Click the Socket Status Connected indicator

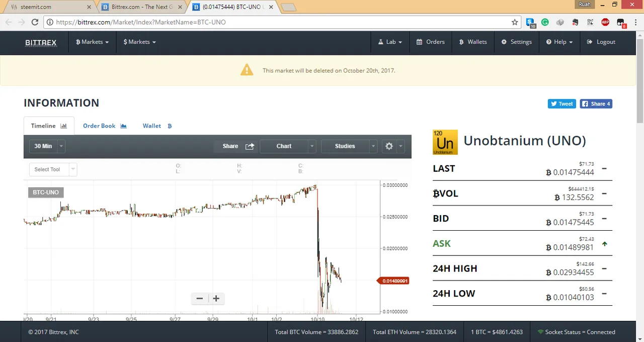tap(577, 332)
